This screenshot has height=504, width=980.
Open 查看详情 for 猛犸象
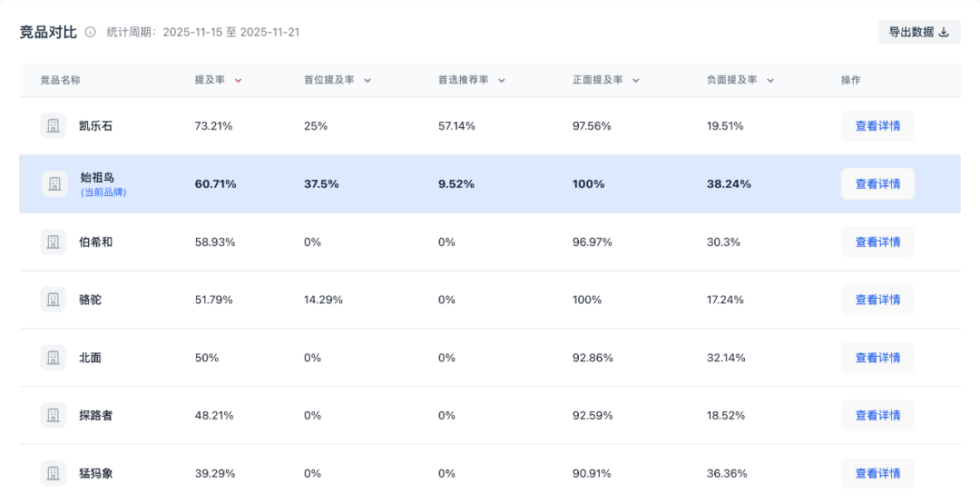coord(877,473)
